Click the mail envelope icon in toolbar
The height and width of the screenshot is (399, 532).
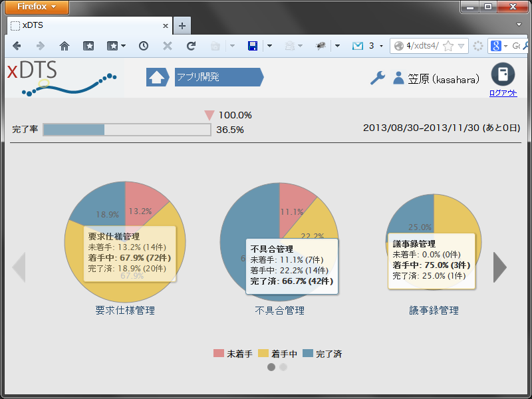(358, 46)
